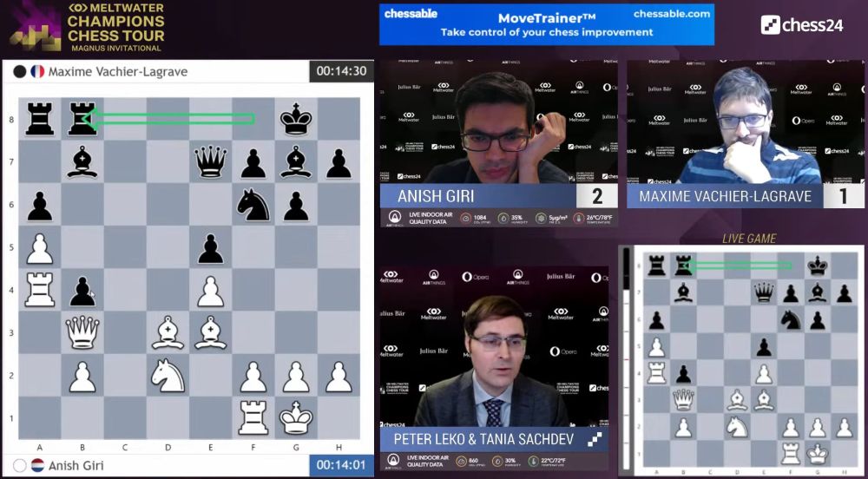This screenshot has width=868, height=479.
Task: Click the Dutch flag beside Anish Giri
Action: [x=37, y=465]
